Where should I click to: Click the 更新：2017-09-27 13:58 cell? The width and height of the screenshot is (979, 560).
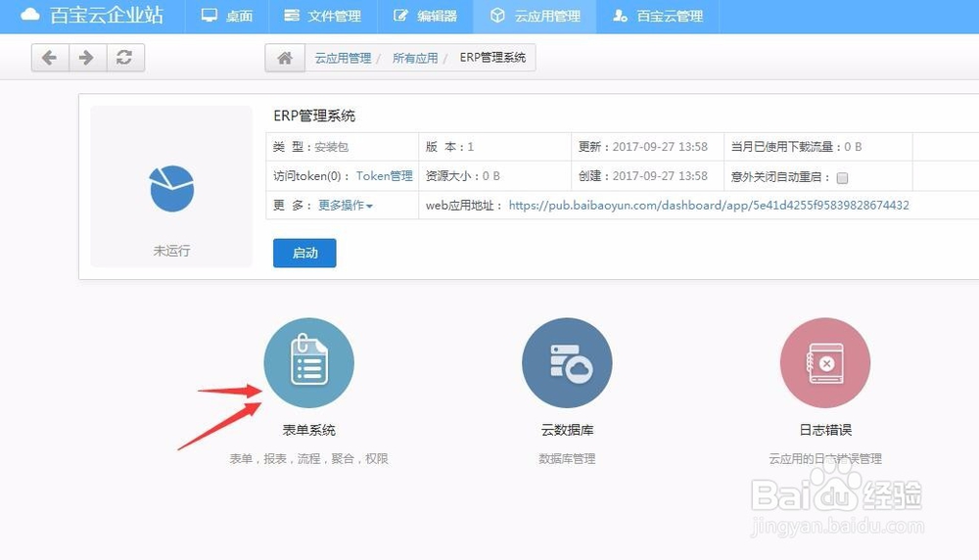tap(647, 147)
